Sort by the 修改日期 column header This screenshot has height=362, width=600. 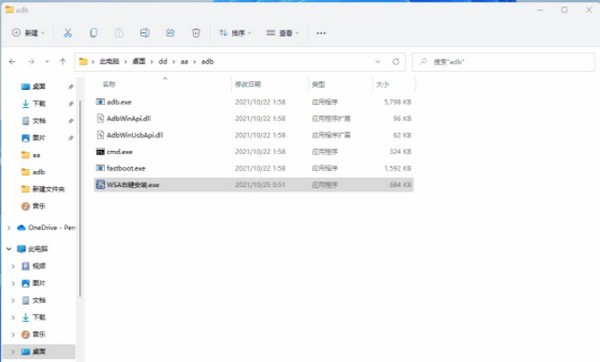(x=248, y=84)
